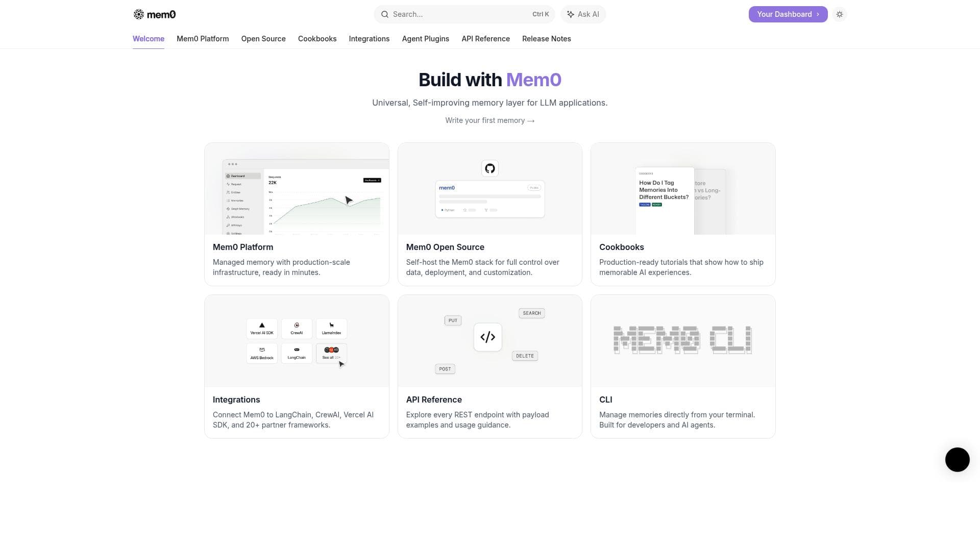
Task: Click the DELETE method badge
Action: pyautogui.click(x=525, y=356)
